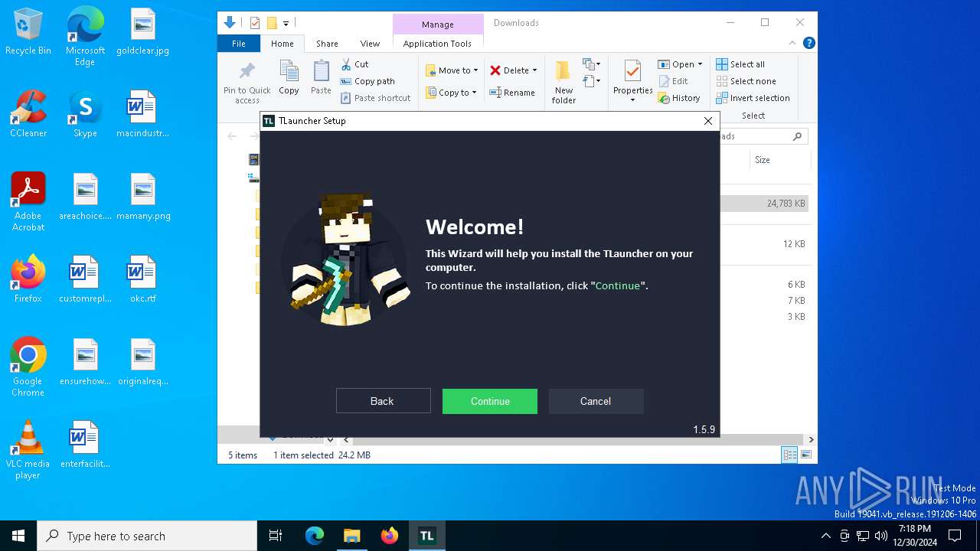Open Task View on the taskbar
The height and width of the screenshot is (551, 980).
pyautogui.click(x=276, y=536)
